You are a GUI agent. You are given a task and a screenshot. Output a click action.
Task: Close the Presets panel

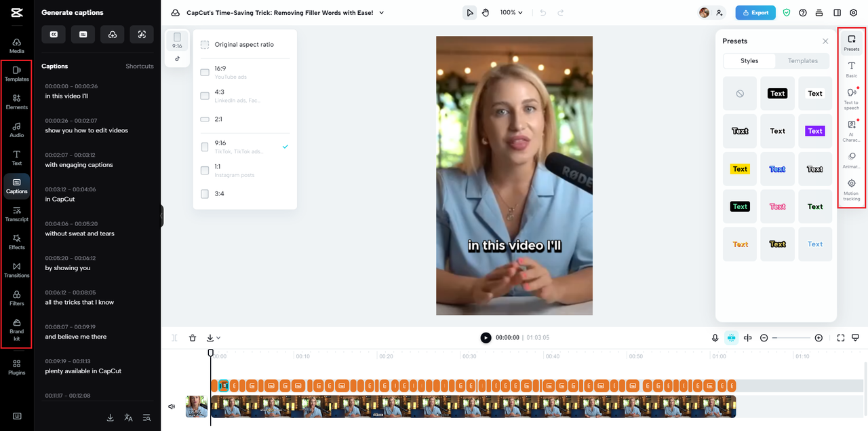click(x=825, y=41)
